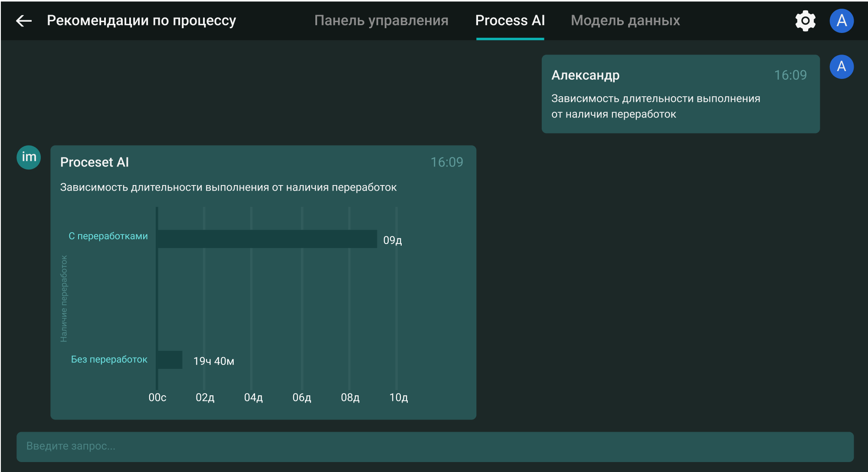Click the 04д axis tick label

253,397
